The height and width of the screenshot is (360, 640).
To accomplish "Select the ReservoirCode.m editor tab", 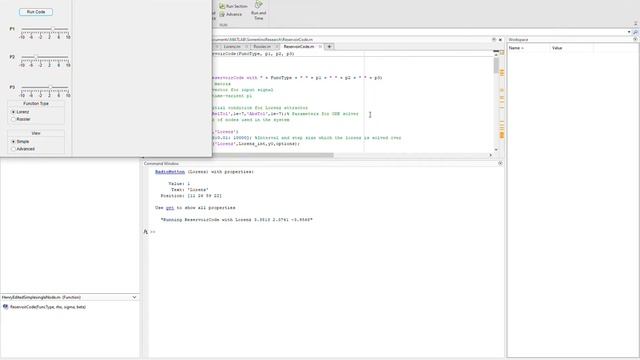I will pyautogui.click(x=299, y=47).
